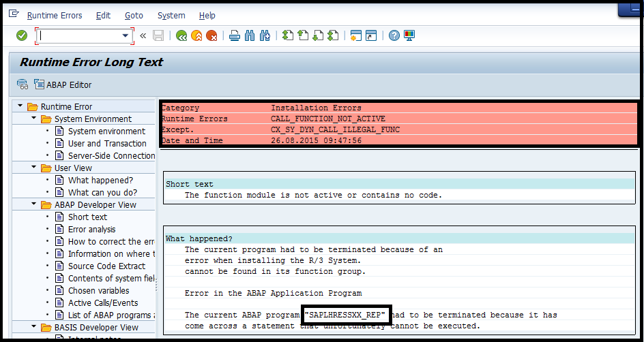Collapse the User View folder

point(33,168)
